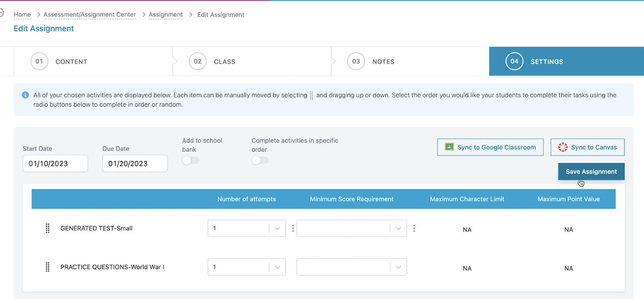Open the kebab menu after GENERATED TEST minimum score dropdown

pyautogui.click(x=414, y=228)
